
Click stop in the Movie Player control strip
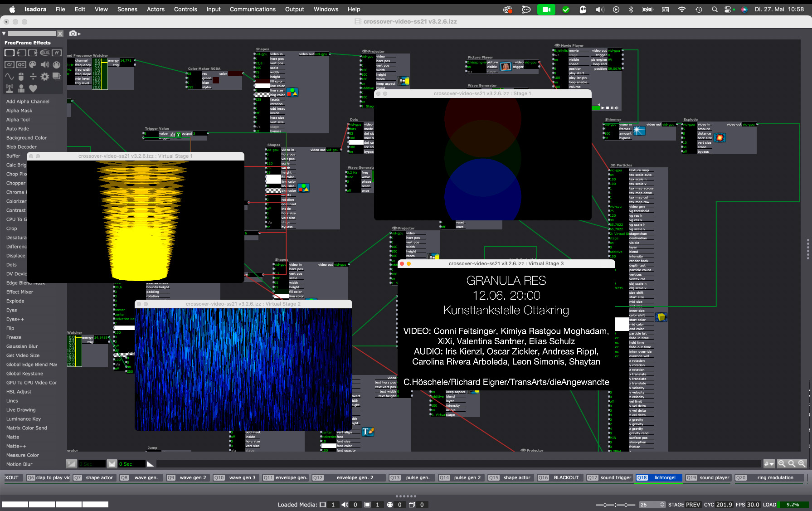[x=608, y=108]
